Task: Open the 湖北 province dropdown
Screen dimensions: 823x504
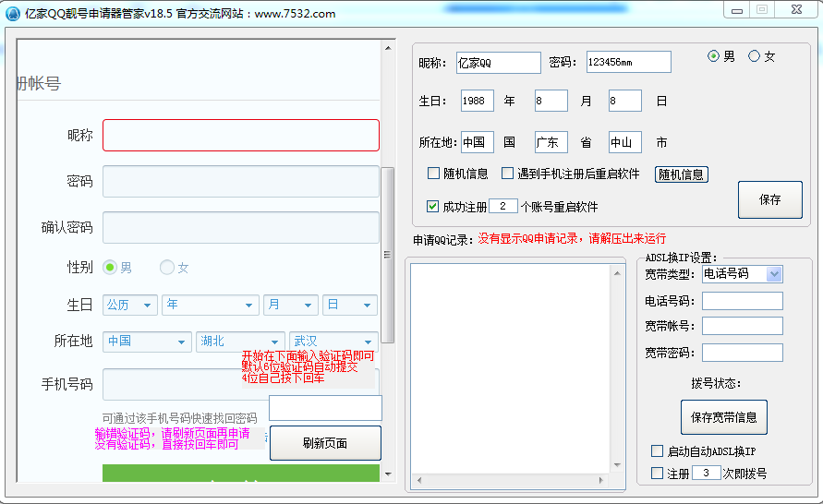Action: (x=239, y=341)
